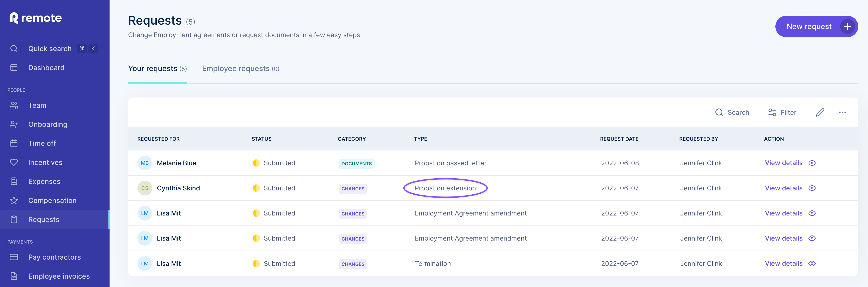868x287 pixels.
Task: Click the eye icon in the Termination row
Action: coord(812,264)
